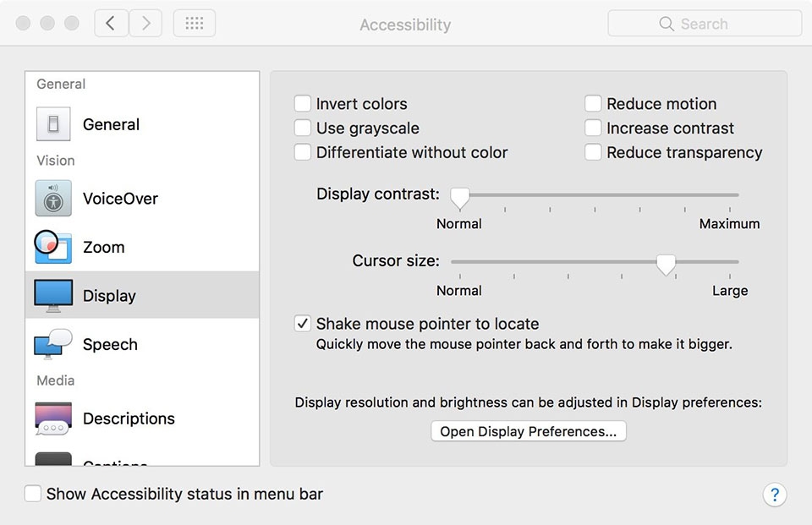Click the Display contrast slider handle

(459, 197)
